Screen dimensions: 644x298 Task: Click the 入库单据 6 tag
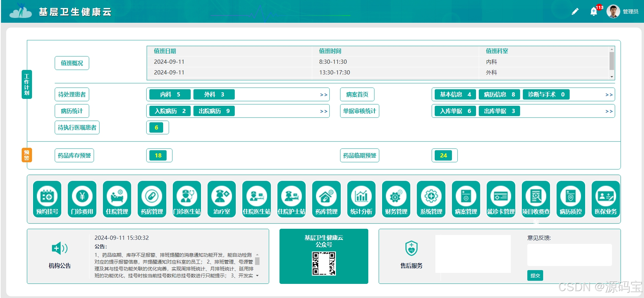point(455,111)
